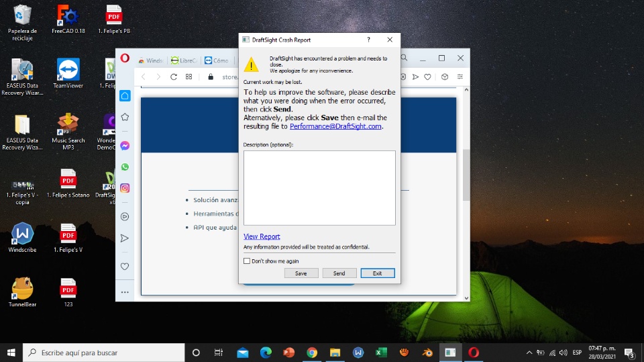This screenshot has width=644, height=362.
Task: Click the Opera page vertical scrollbar
Action: (466, 175)
